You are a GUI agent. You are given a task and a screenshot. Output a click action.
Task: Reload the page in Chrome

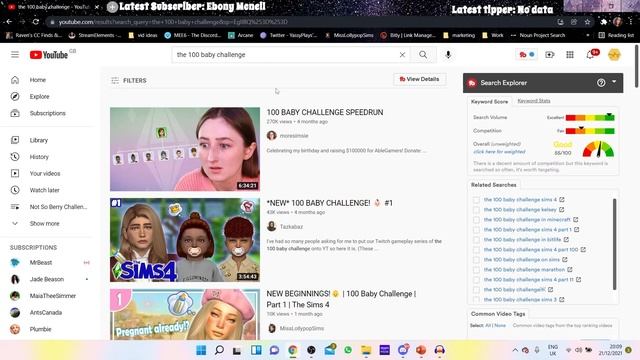coord(36,22)
